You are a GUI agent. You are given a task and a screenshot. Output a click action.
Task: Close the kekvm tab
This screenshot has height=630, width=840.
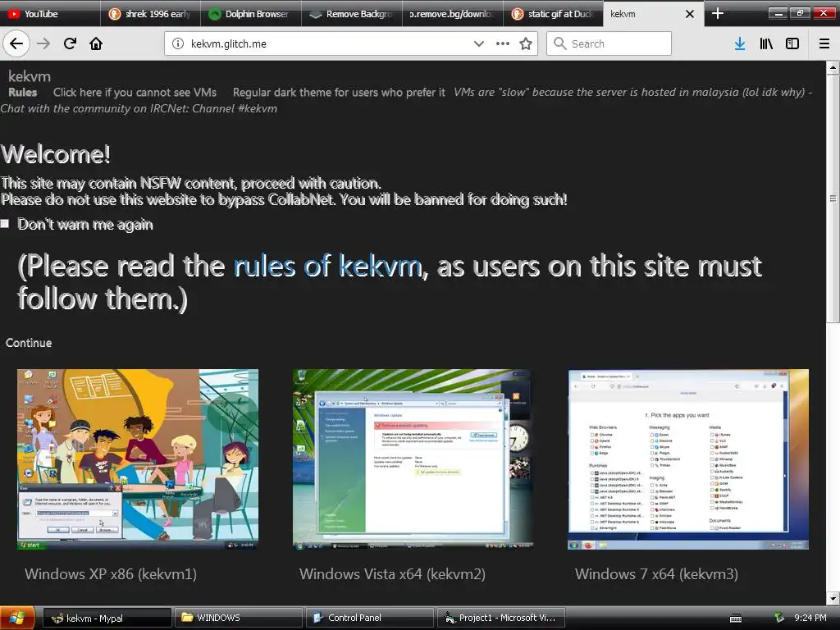690,14
